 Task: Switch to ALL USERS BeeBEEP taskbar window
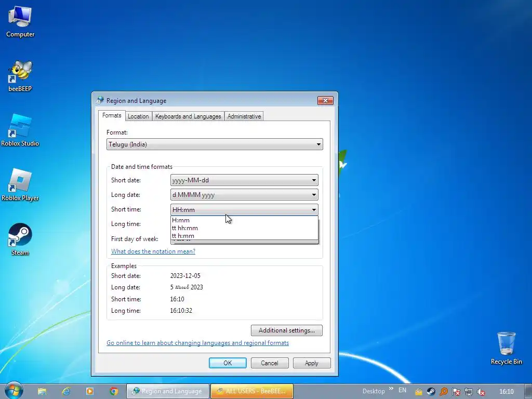[x=252, y=391]
